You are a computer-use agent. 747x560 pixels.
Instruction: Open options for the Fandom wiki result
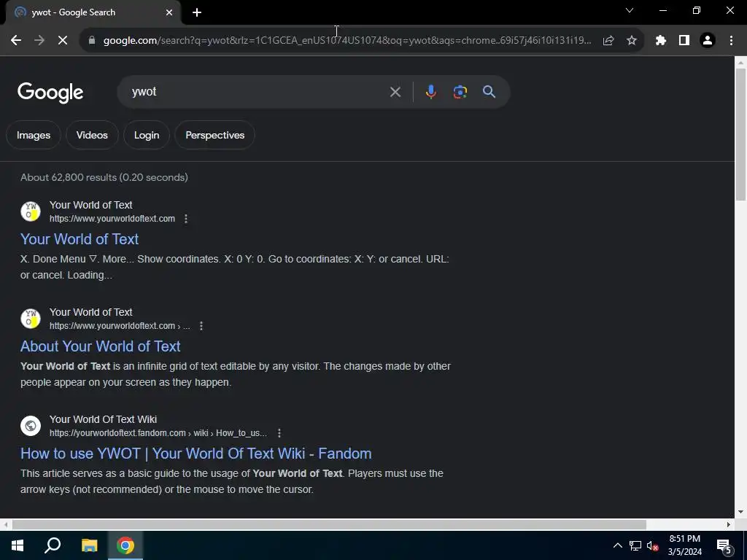(279, 433)
